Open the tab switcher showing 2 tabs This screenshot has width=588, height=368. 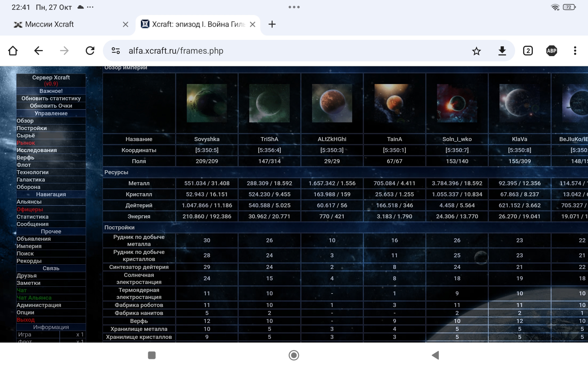click(528, 51)
